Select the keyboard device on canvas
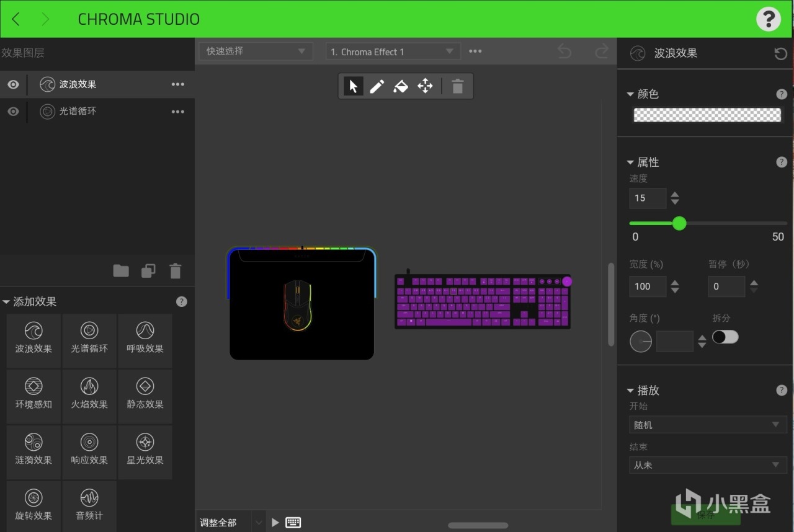This screenshot has height=532, width=794. click(483, 301)
